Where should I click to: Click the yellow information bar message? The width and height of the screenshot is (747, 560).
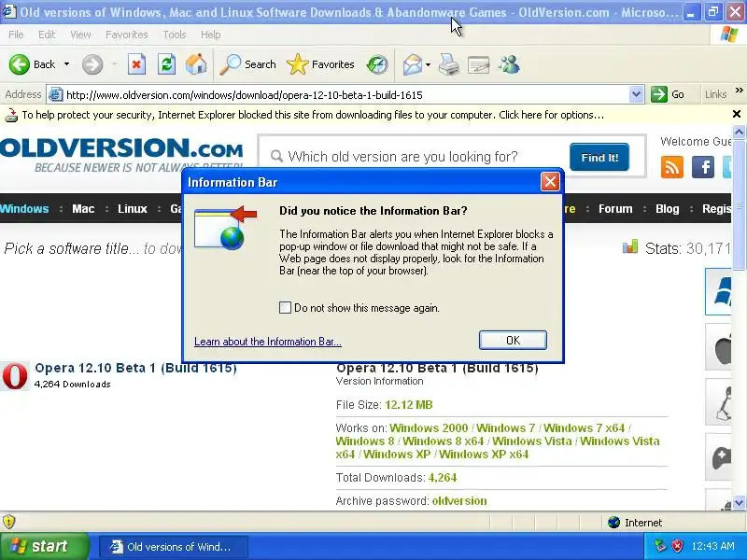click(313, 115)
